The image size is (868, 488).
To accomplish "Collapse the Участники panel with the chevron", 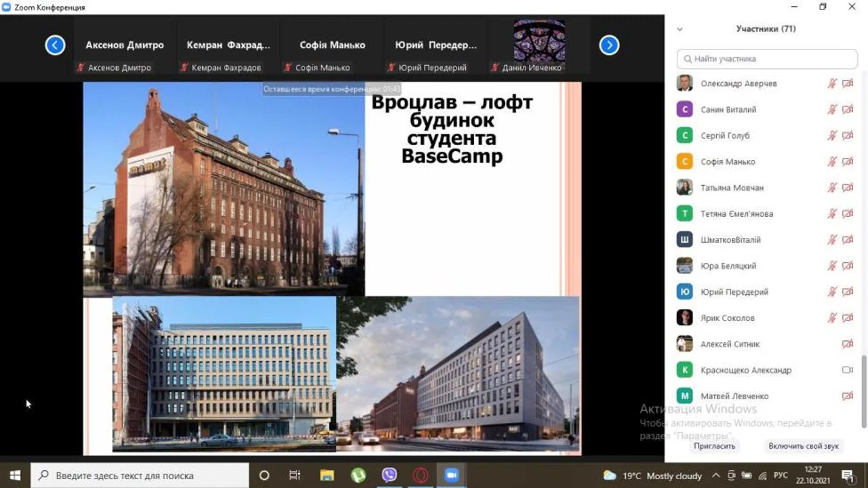I will (x=680, y=29).
